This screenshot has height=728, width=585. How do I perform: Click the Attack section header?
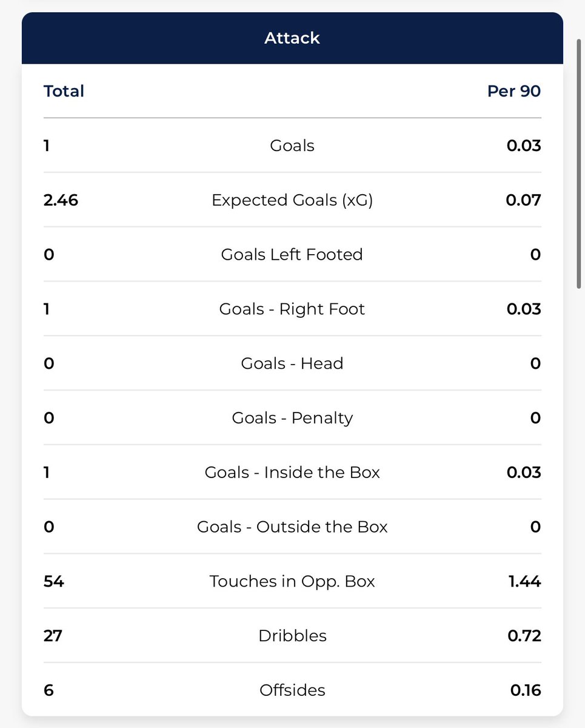pyautogui.click(x=292, y=38)
